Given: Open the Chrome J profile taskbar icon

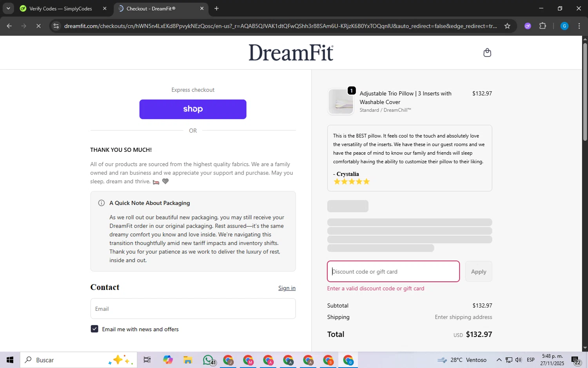Looking at the screenshot, I should tap(228, 360).
